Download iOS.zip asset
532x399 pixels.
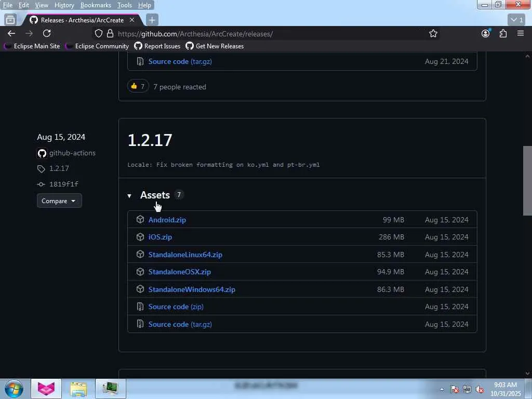pos(160,237)
